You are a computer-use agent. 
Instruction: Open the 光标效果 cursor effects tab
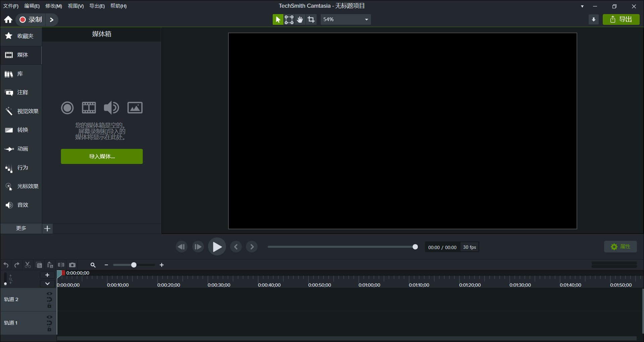[x=21, y=186]
